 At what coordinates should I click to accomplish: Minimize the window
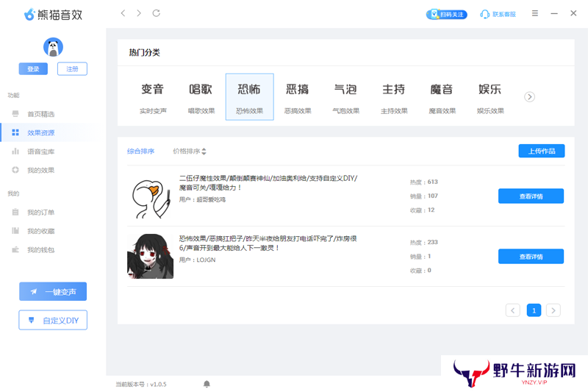(554, 13)
